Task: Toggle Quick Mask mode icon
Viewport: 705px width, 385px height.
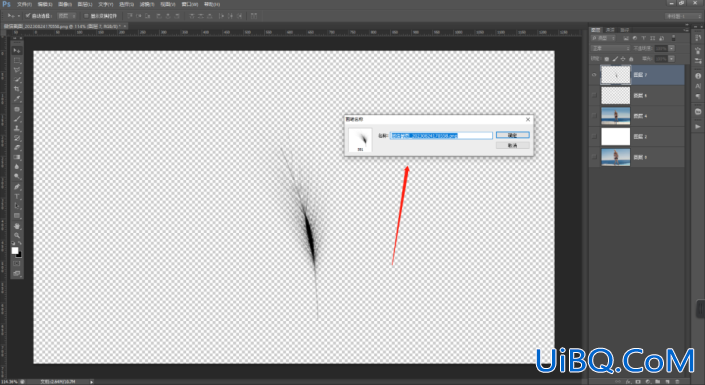Action: [17, 264]
